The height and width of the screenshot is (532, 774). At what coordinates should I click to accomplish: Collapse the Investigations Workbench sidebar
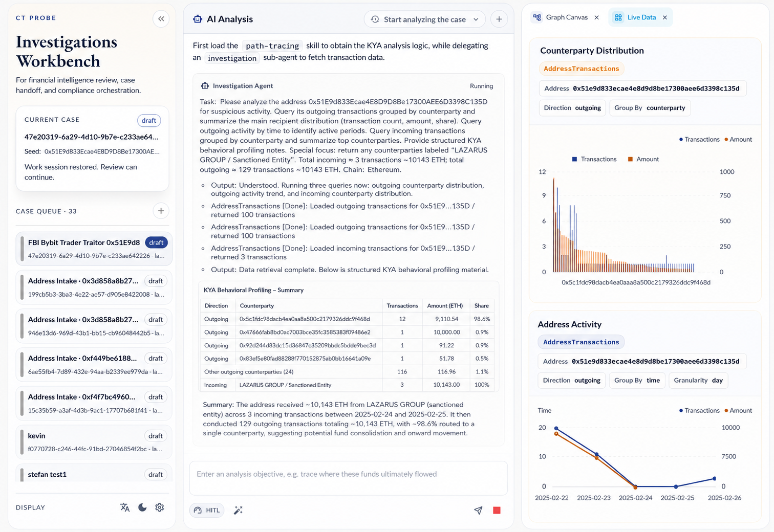(161, 19)
